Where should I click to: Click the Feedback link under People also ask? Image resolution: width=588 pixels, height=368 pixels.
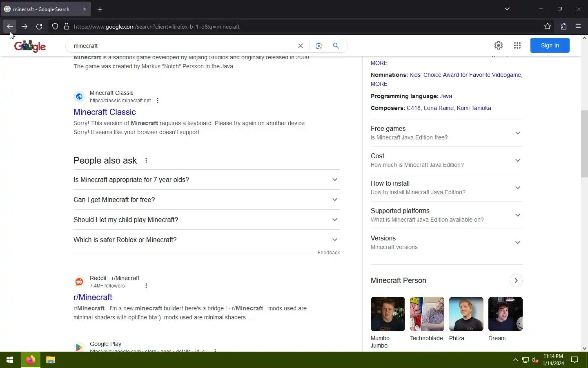pos(329,253)
